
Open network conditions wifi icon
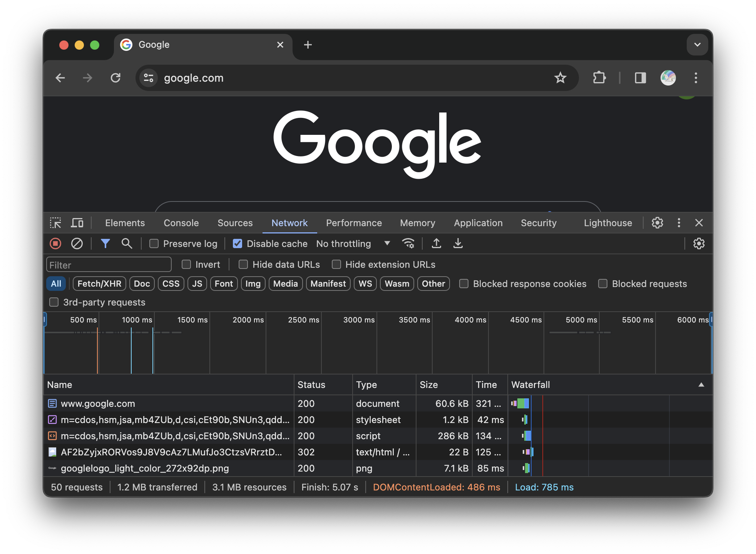[x=408, y=243]
